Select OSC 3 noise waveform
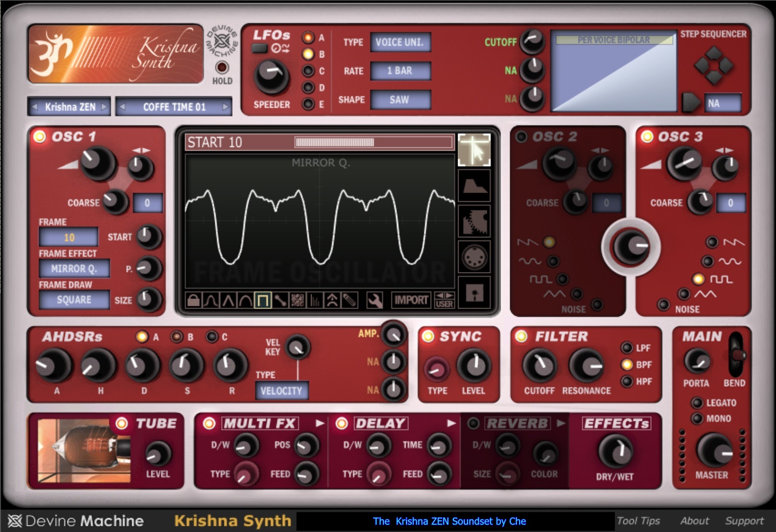776x532 pixels. click(x=663, y=305)
